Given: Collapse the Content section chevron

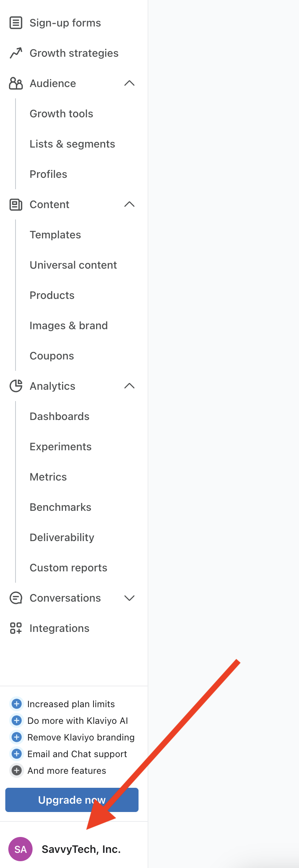Looking at the screenshot, I should pos(129,204).
